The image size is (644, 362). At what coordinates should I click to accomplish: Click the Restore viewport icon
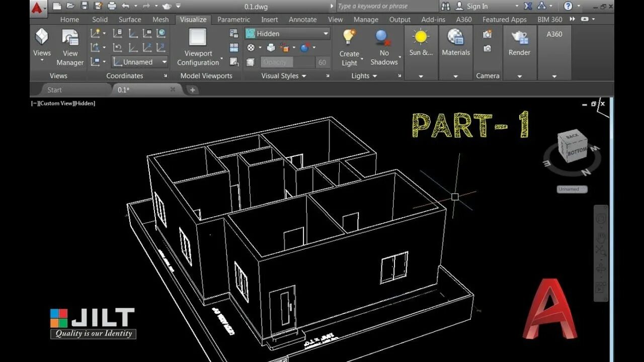pos(234,62)
